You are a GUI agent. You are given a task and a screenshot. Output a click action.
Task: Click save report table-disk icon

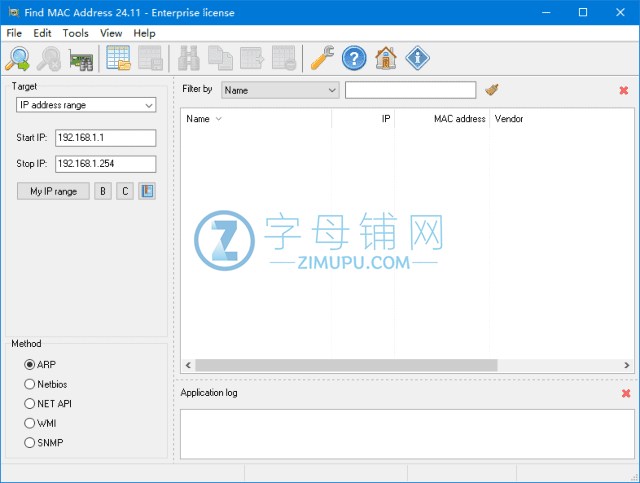point(151,58)
